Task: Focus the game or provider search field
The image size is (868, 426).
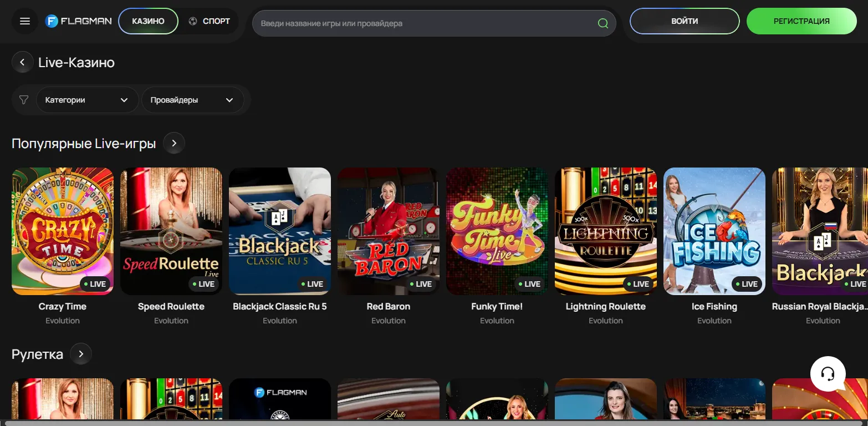Action: click(x=434, y=23)
